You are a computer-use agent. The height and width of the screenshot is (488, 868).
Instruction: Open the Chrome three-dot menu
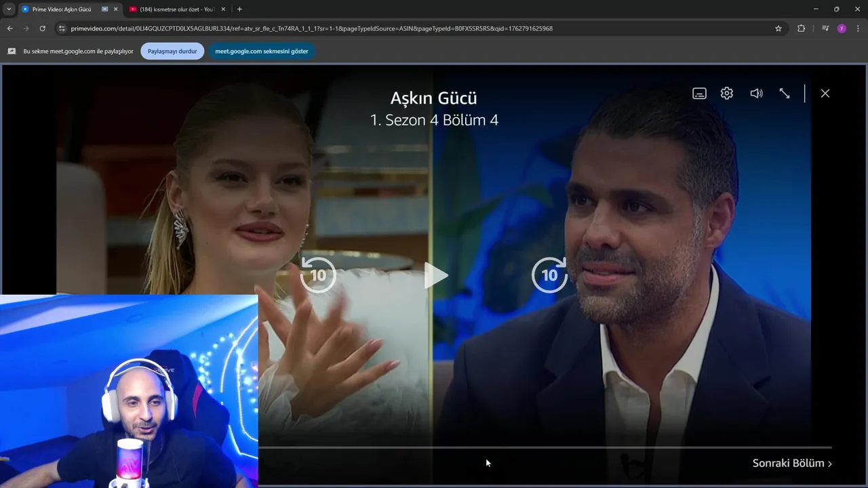coord(858,28)
